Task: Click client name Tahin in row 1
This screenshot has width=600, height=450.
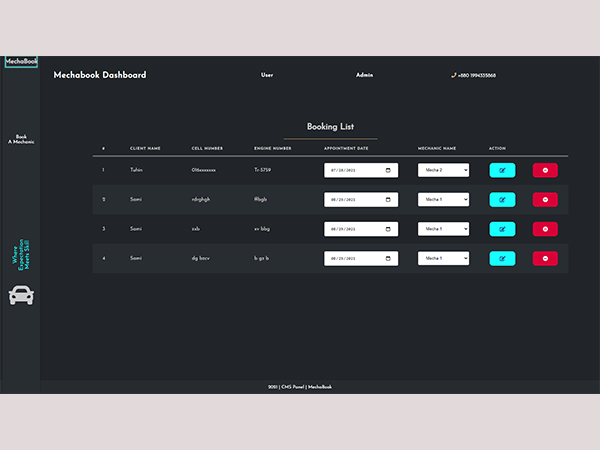Action: [x=136, y=170]
